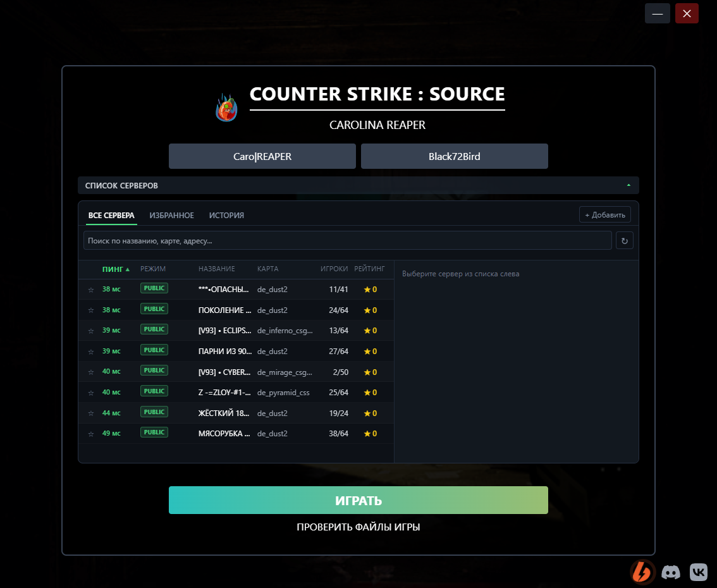
Task: Open the VK social icon
Action: (x=698, y=572)
